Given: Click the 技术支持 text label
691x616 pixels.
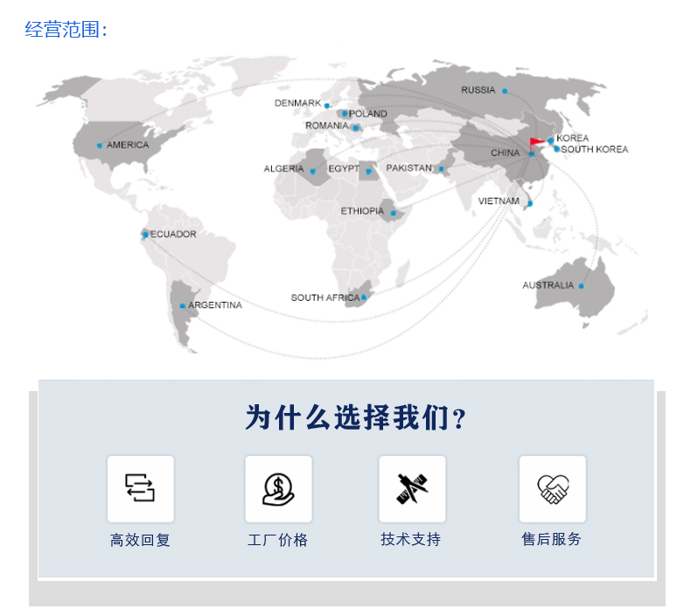Looking at the screenshot, I should [411, 539].
